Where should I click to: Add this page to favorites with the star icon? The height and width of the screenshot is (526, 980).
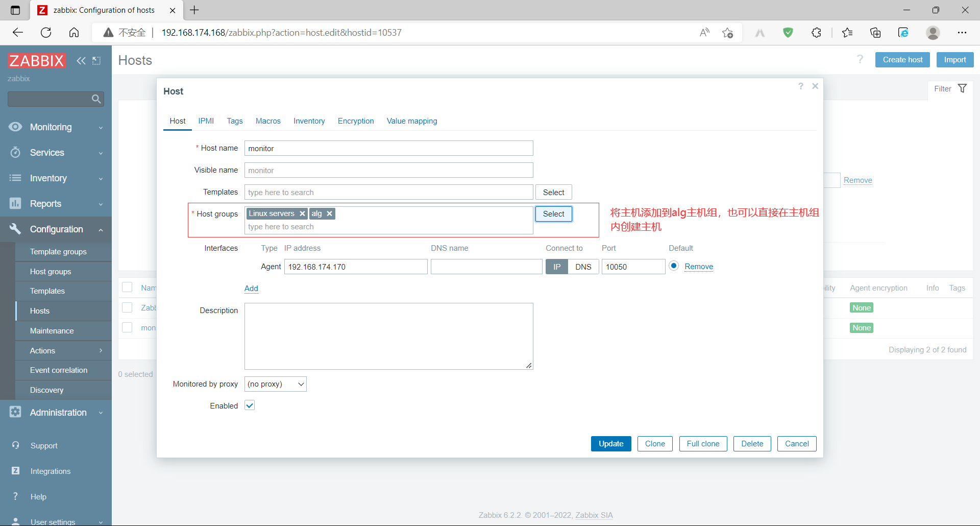[x=728, y=33]
